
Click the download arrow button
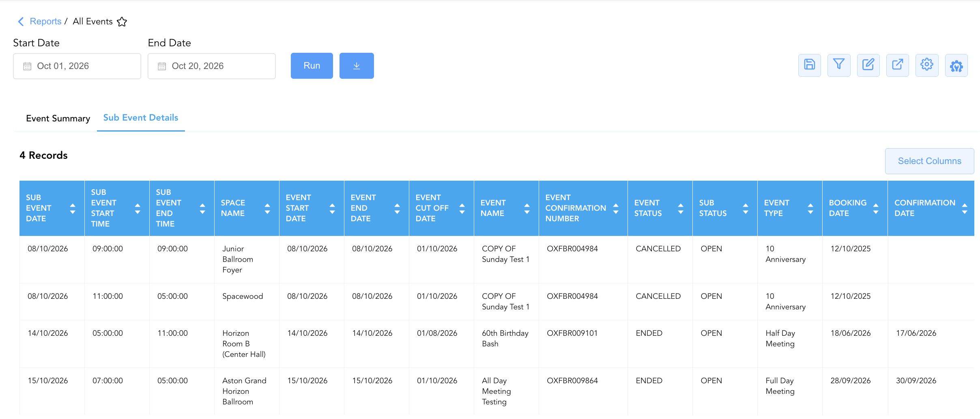point(357,66)
